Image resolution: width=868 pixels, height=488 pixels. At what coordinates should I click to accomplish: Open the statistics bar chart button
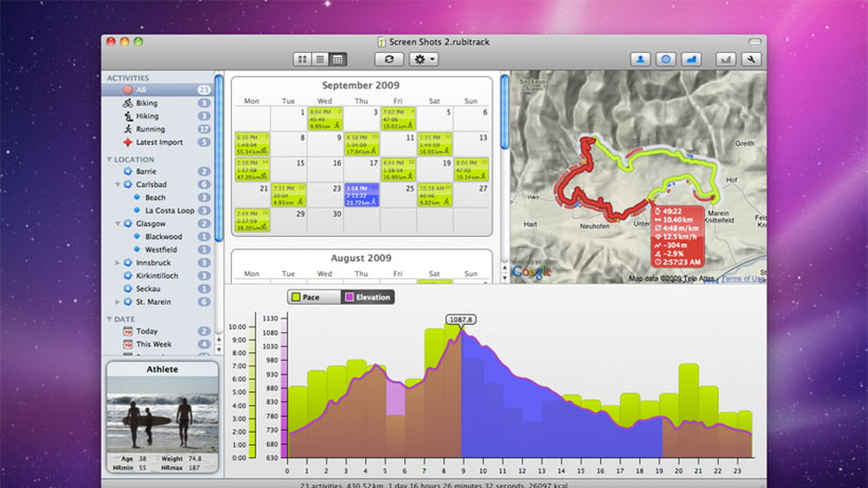(726, 59)
